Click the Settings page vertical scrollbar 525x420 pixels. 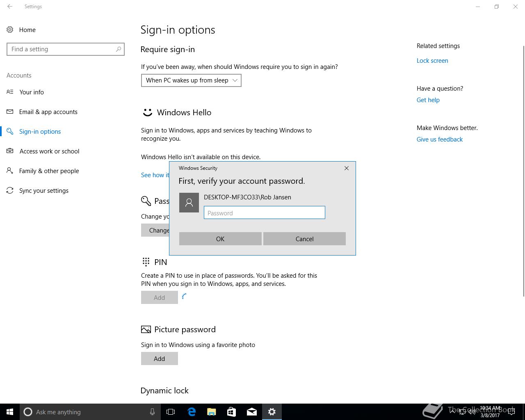pyautogui.click(x=523, y=171)
